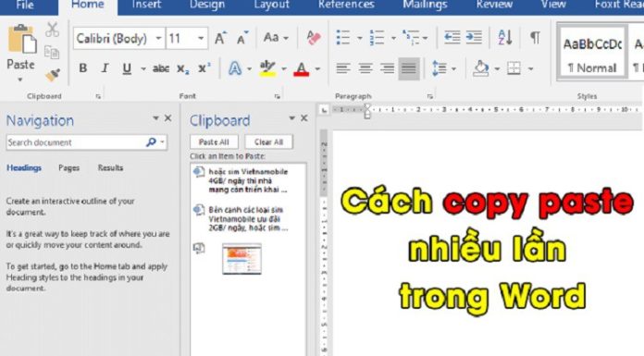
Task: Align text left
Action: (x=343, y=68)
